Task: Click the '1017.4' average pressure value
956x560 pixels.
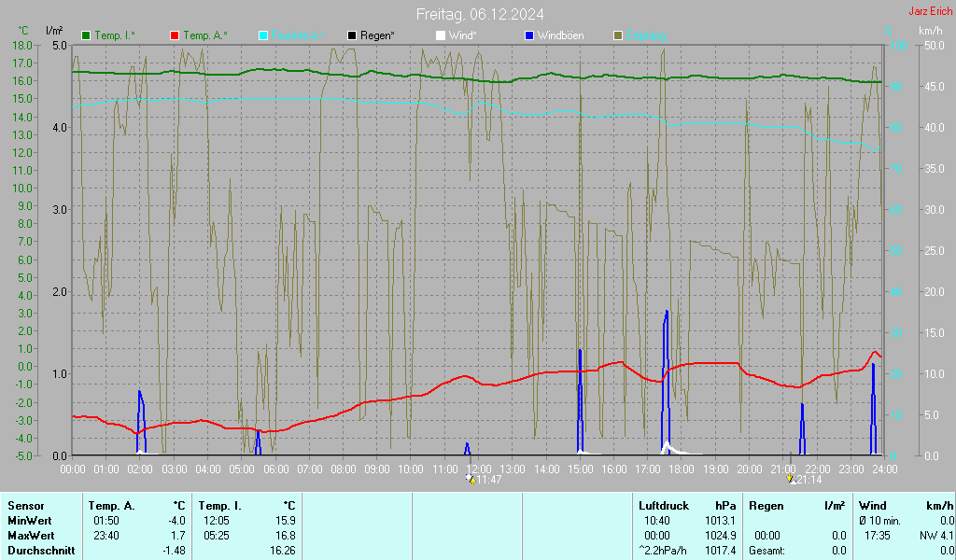Action: tap(720, 551)
